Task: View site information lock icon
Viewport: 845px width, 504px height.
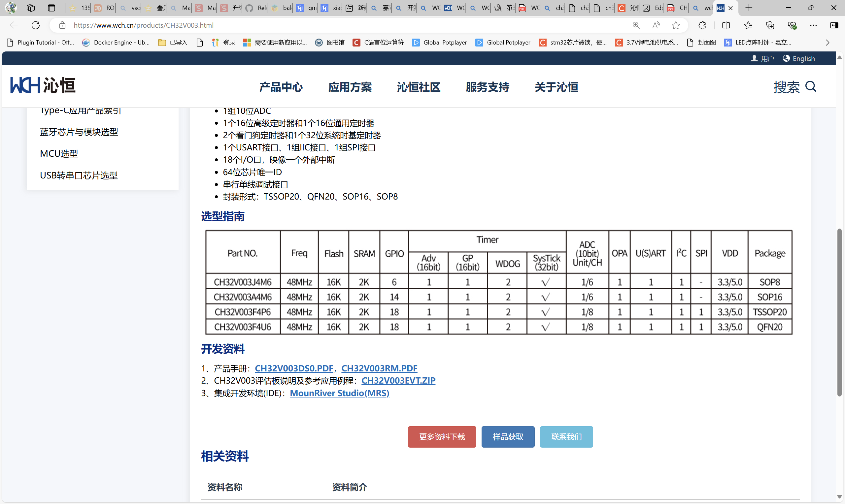Action: click(x=62, y=25)
